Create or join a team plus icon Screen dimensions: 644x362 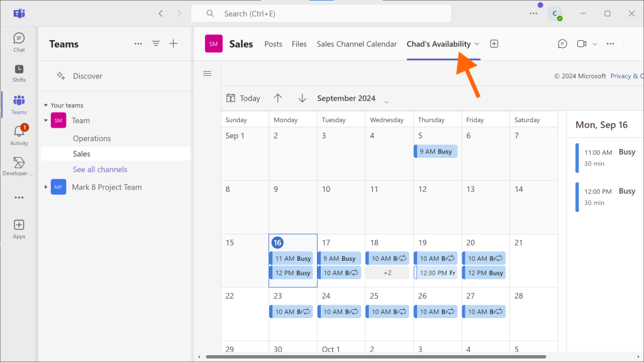tap(174, 43)
